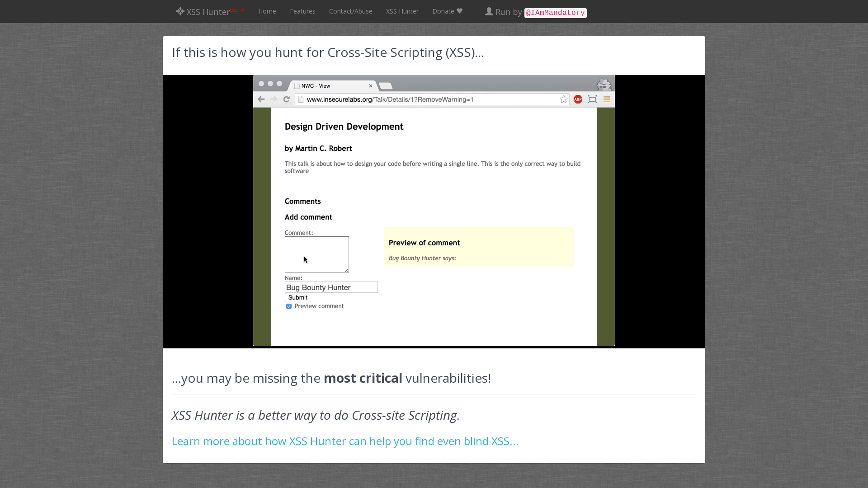Screen dimensions: 868x488
Task: Open the Learn more about XSS Hunter link
Action: pyautogui.click(x=345, y=441)
